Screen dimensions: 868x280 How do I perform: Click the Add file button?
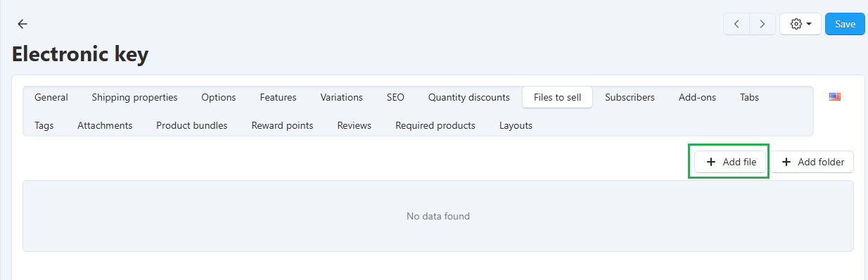(x=730, y=162)
